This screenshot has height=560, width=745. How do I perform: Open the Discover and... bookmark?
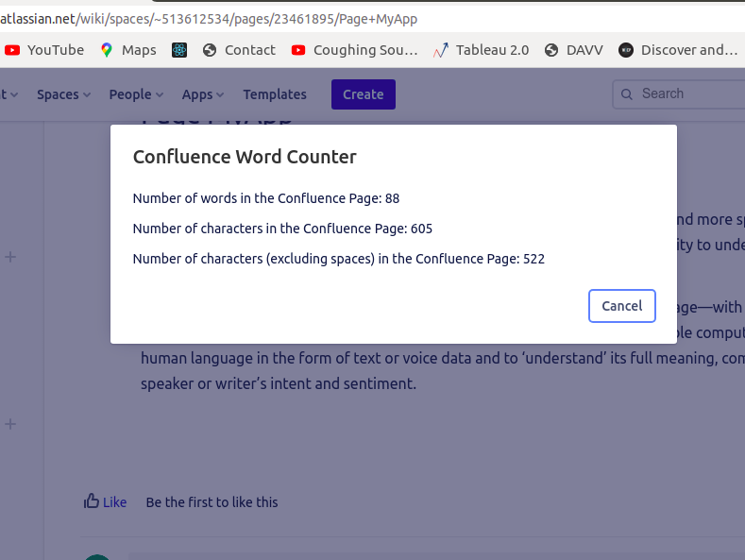[x=678, y=50]
